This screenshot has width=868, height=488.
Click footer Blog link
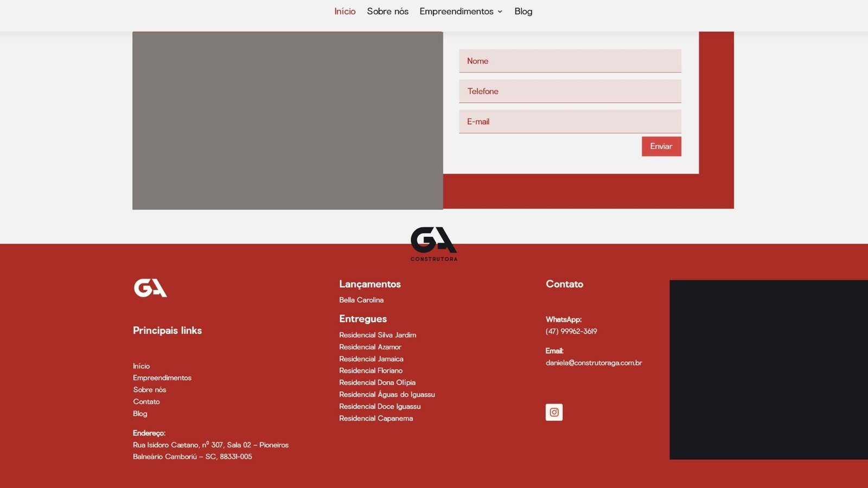click(140, 414)
